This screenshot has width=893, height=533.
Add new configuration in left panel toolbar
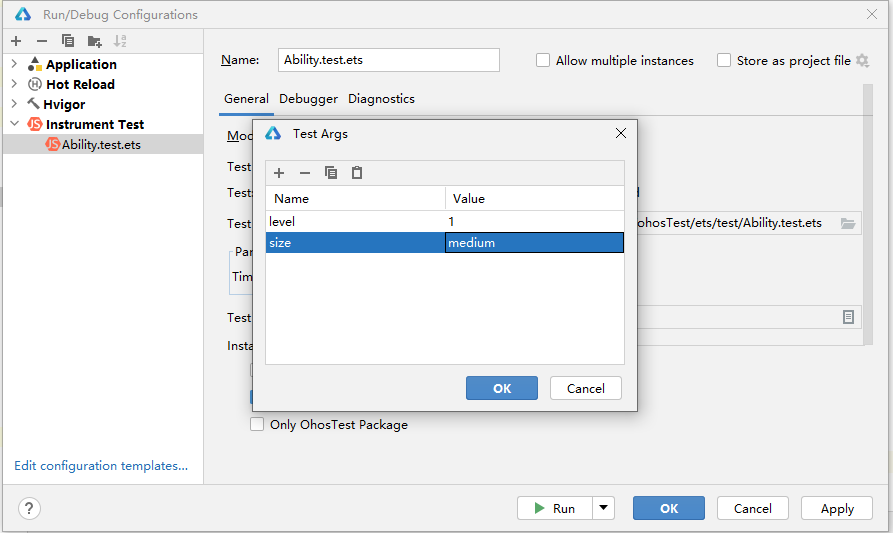[16, 41]
